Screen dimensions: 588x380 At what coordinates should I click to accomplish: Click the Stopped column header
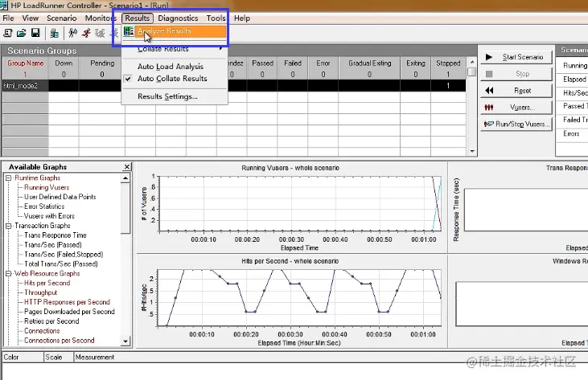click(448, 63)
